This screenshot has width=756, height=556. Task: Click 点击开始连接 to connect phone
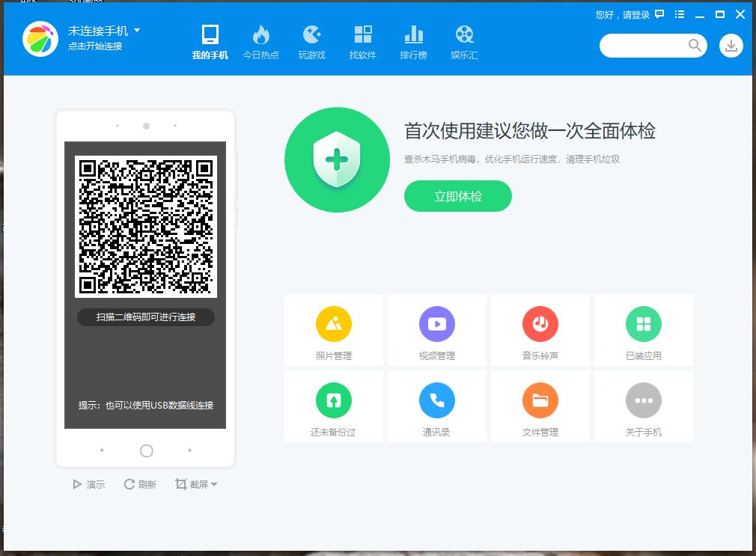[95, 46]
